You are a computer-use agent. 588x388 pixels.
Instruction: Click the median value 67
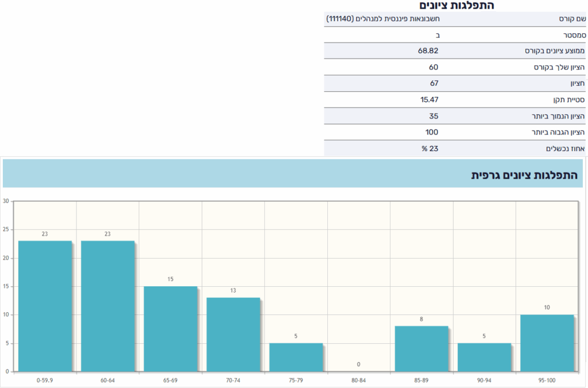click(434, 83)
